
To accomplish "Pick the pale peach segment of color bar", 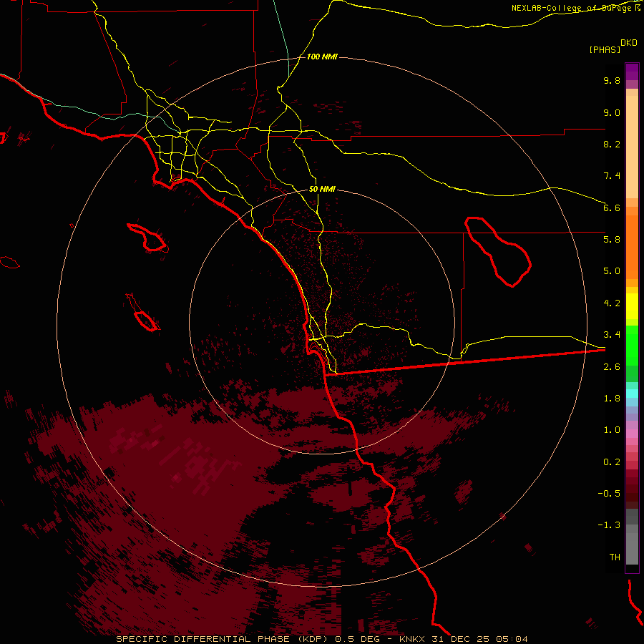I will coord(632,147).
